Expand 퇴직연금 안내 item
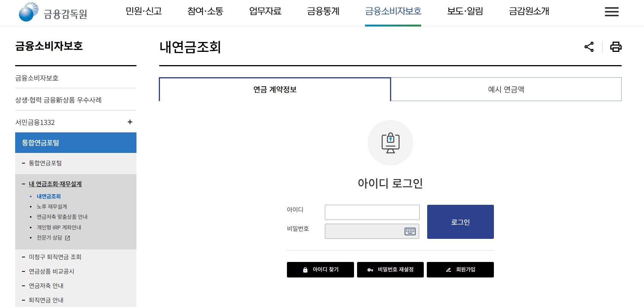Viewport: 644px width, 307px height. (46, 300)
